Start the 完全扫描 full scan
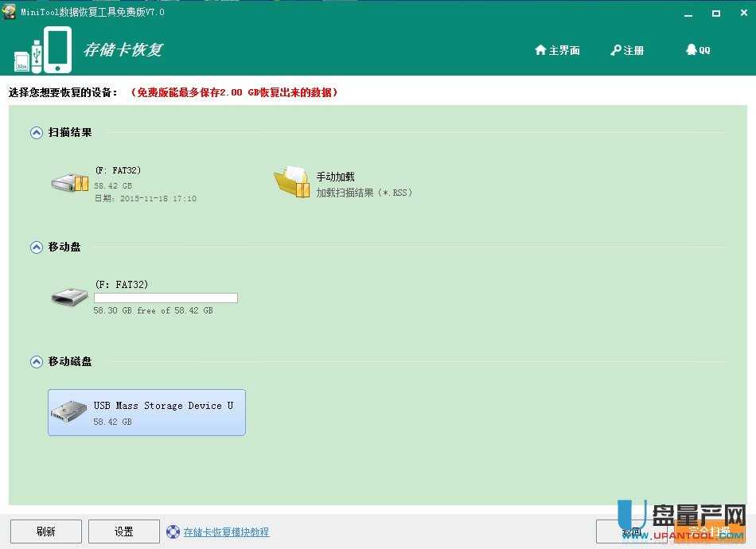The height and width of the screenshot is (549, 756). (708, 531)
